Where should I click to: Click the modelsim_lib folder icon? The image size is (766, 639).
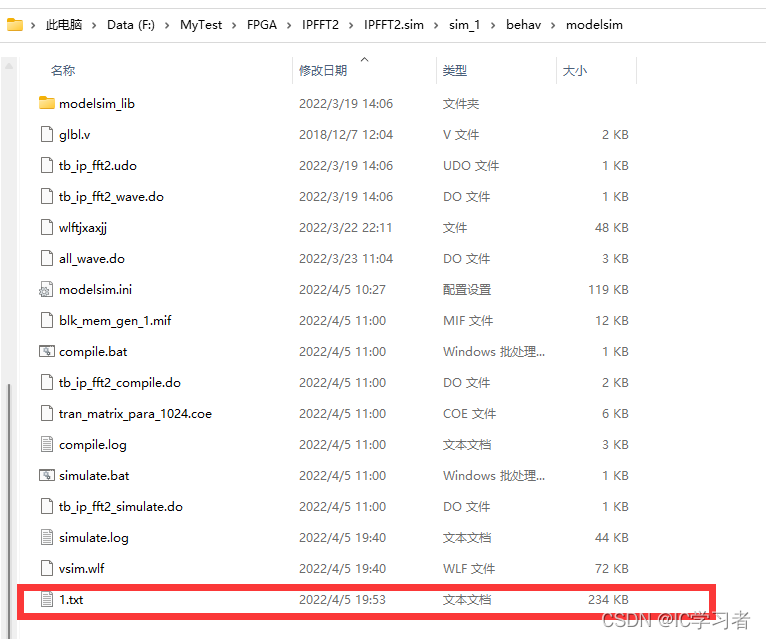click(46, 103)
